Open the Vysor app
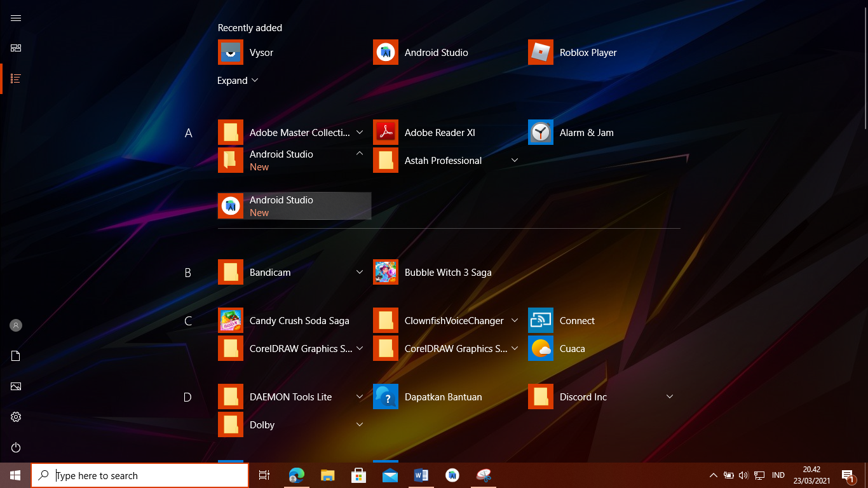 click(294, 52)
